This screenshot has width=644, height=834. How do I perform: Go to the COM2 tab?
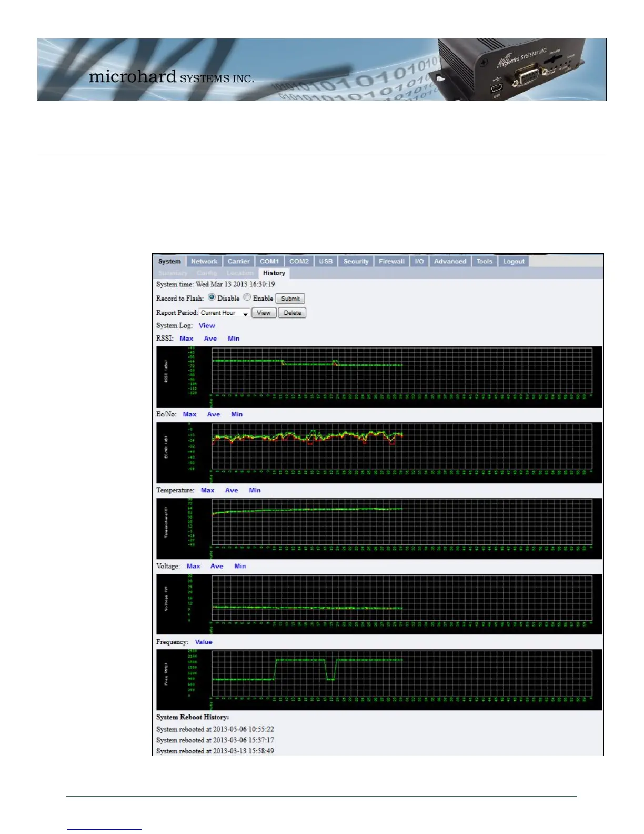click(x=299, y=261)
